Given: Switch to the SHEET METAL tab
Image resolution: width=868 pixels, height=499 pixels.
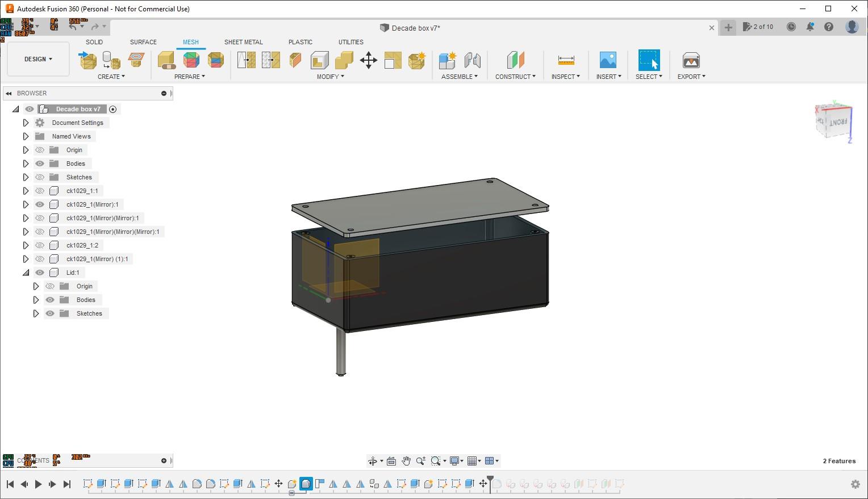Looking at the screenshot, I should [243, 42].
